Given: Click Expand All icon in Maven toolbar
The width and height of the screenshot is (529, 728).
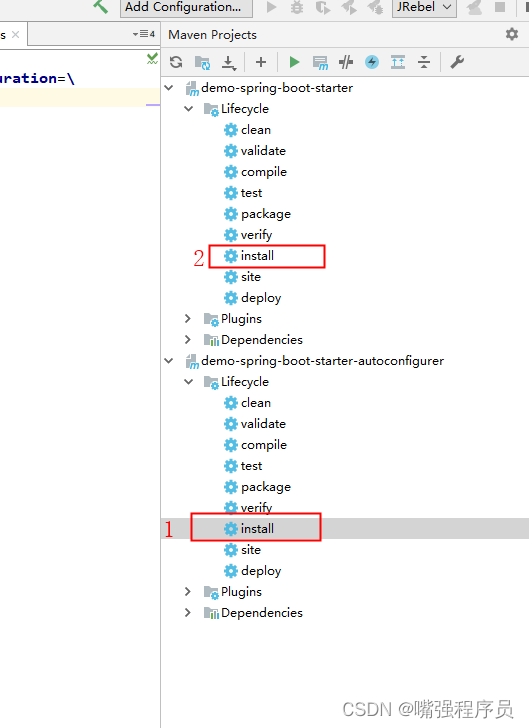Looking at the screenshot, I should pos(398,62).
